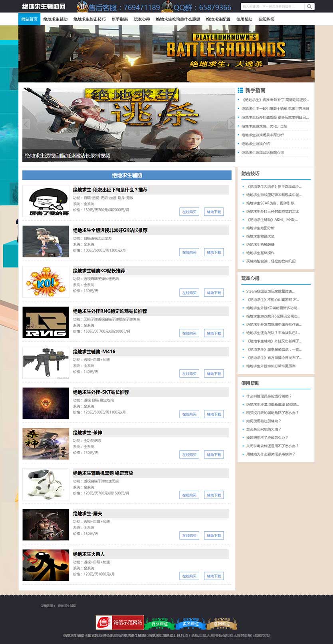Open article 绝地求生地图分析
Screen dimensions: 333x644
coord(260,228)
